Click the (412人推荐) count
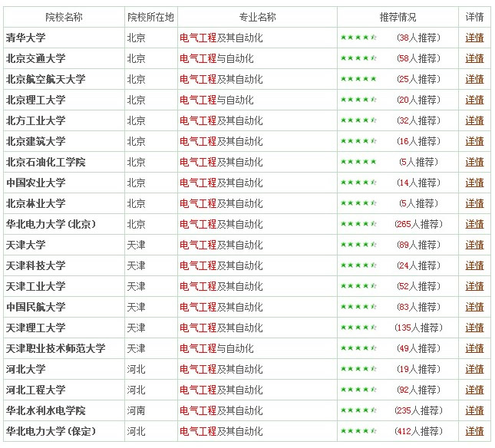 (x=418, y=431)
